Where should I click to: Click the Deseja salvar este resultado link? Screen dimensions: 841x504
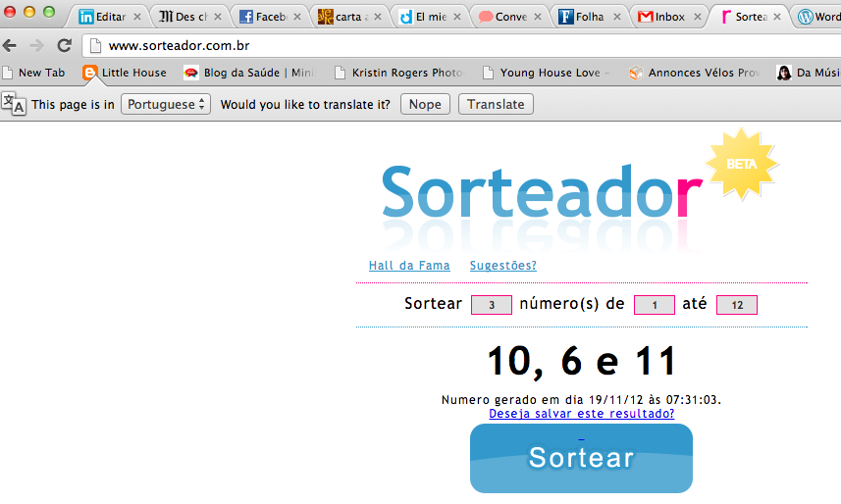581,414
